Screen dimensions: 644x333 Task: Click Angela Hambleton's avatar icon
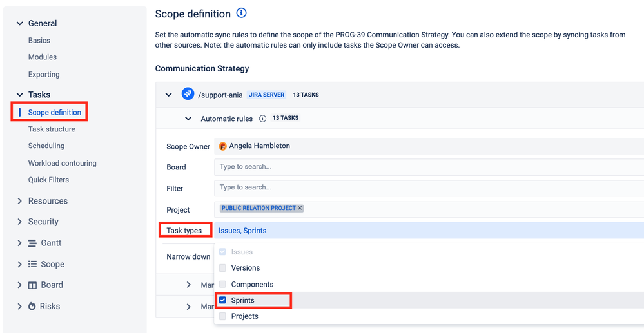pos(223,146)
